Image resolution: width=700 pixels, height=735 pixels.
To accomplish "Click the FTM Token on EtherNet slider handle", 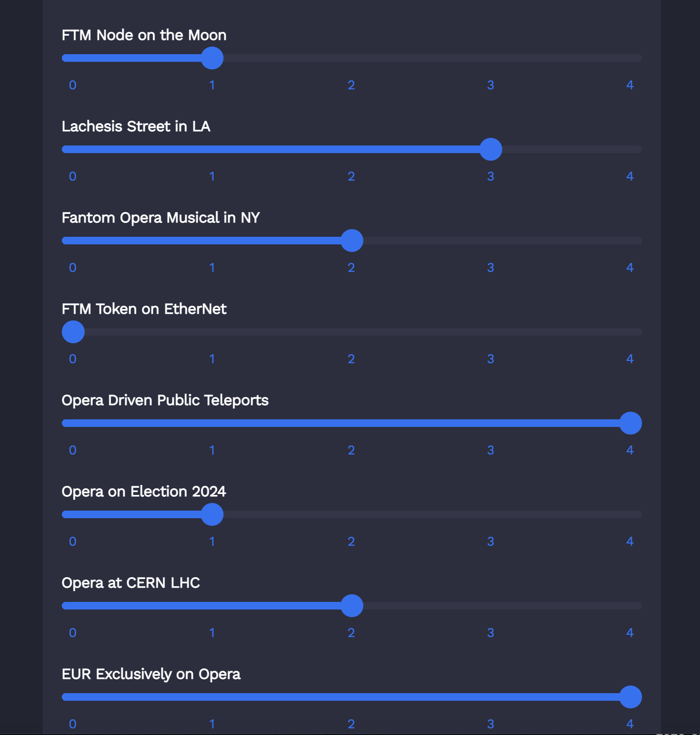I will [73, 331].
